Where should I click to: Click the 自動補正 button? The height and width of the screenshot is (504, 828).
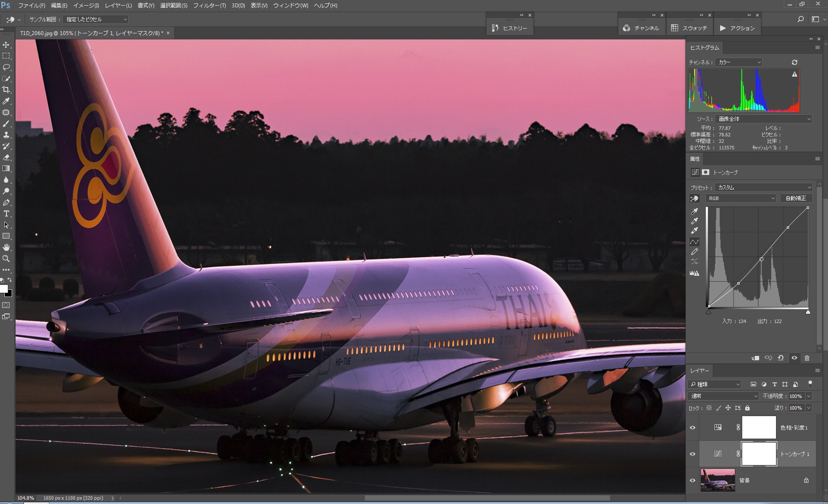point(796,198)
